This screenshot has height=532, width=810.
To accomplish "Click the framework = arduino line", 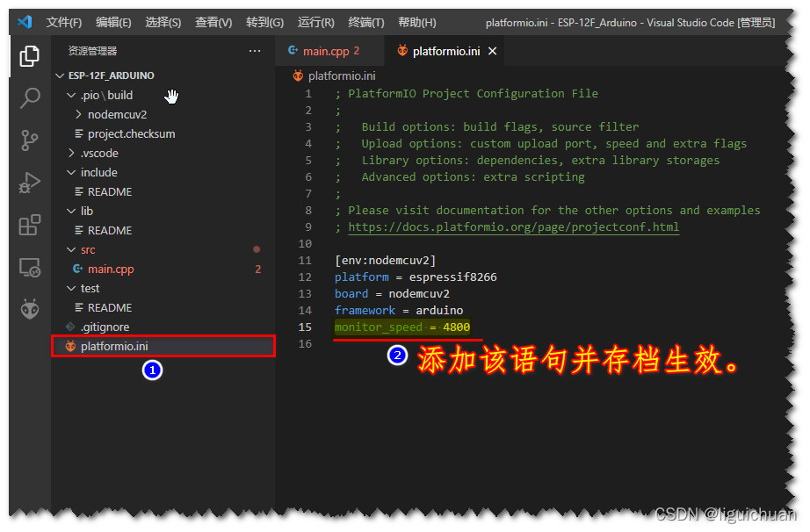I will point(398,310).
